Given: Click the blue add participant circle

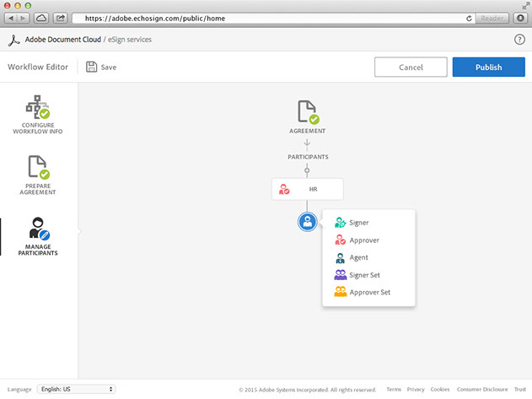Looking at the screenshot, I should tap(308, 222).
